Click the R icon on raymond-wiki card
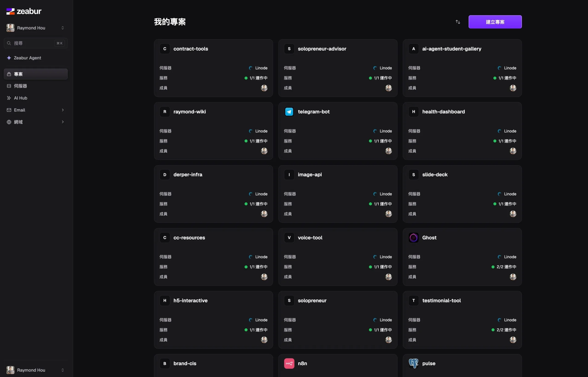 pyautogui.click(x=165, y=112)
